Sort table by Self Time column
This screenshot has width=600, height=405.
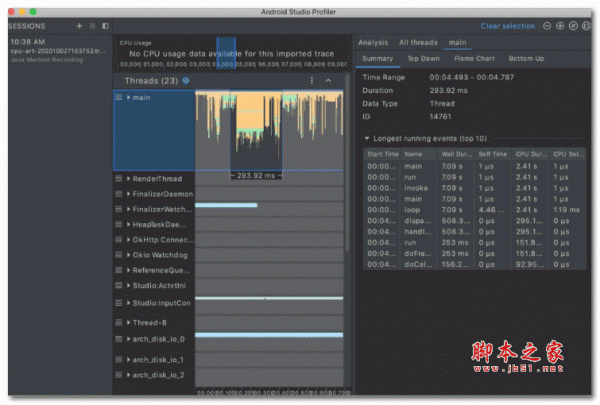coord(493,154)
